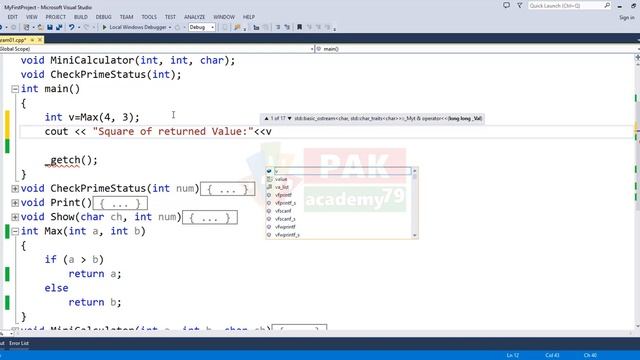Click the Bookmark toolbar icon
Image resolution: width=640 pixels, height=360 pixels.
pos(299,27)
